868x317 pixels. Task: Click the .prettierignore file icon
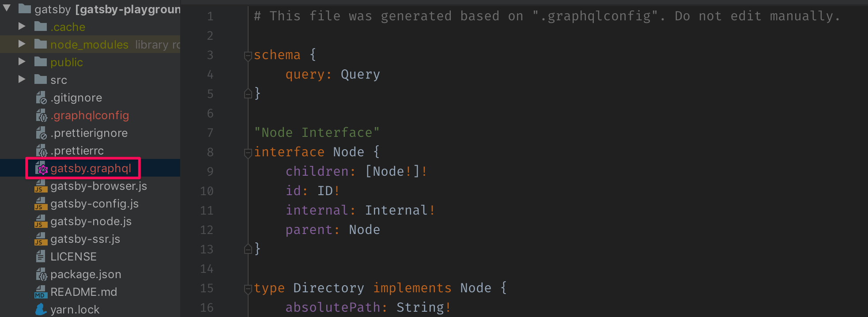click(x=41, y=133)
